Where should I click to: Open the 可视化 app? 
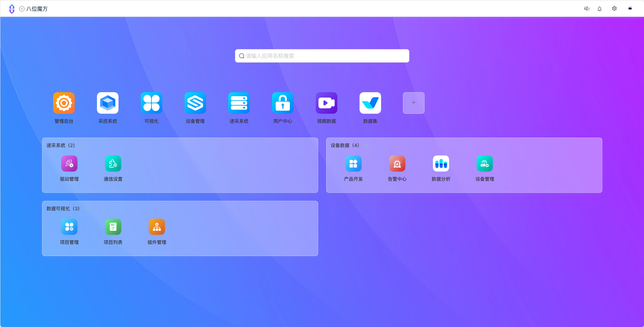[x=151, y=103]
